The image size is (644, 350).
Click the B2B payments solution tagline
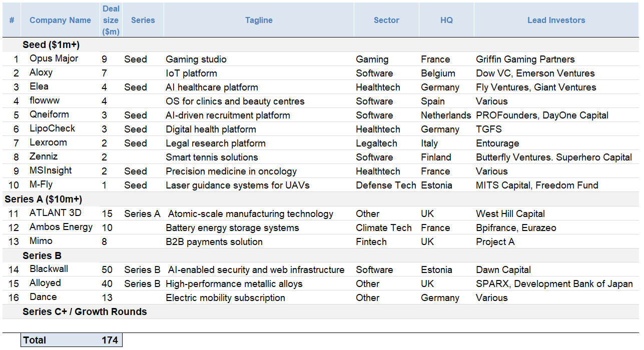pyautogui.click(x=214, y=242)
